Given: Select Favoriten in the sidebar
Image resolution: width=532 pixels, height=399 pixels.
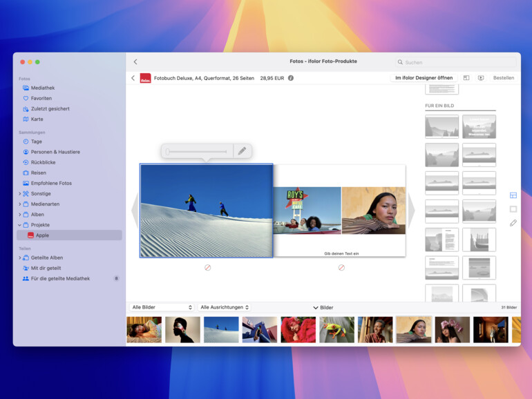Looking at the screenshot, I should (41, 98).
